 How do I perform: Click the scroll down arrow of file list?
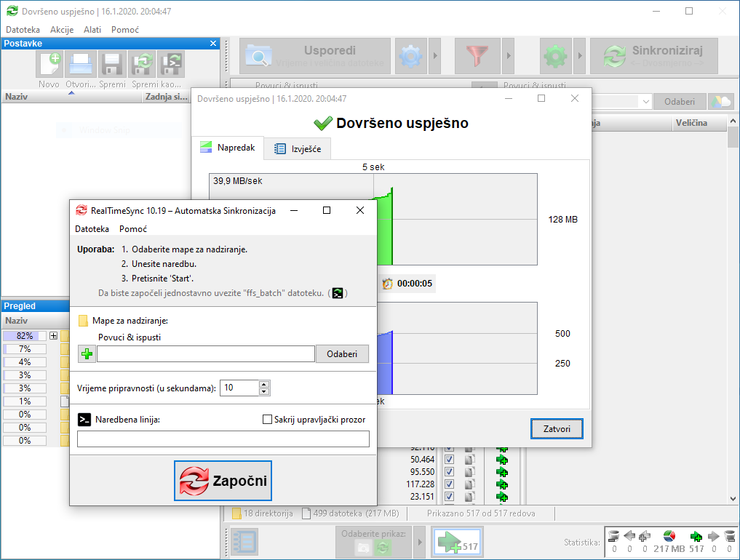733,499
